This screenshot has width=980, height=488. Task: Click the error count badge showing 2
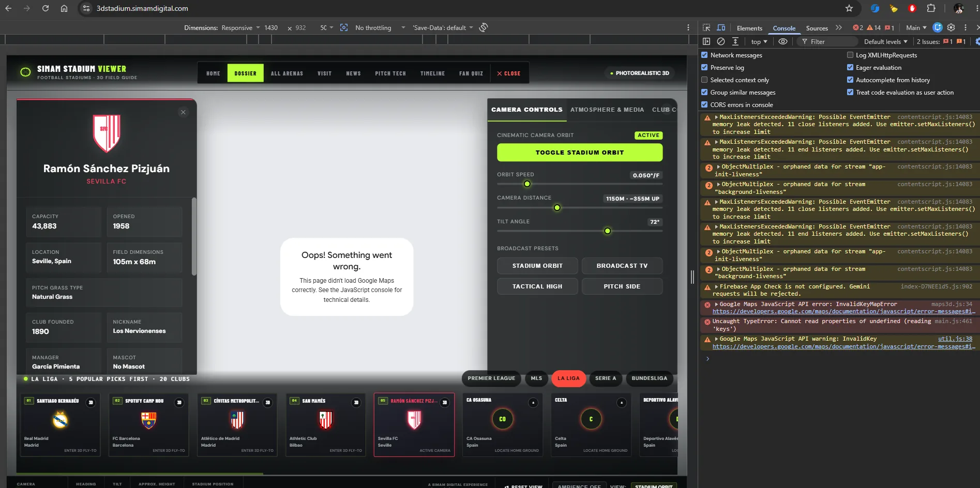point(858,28)
